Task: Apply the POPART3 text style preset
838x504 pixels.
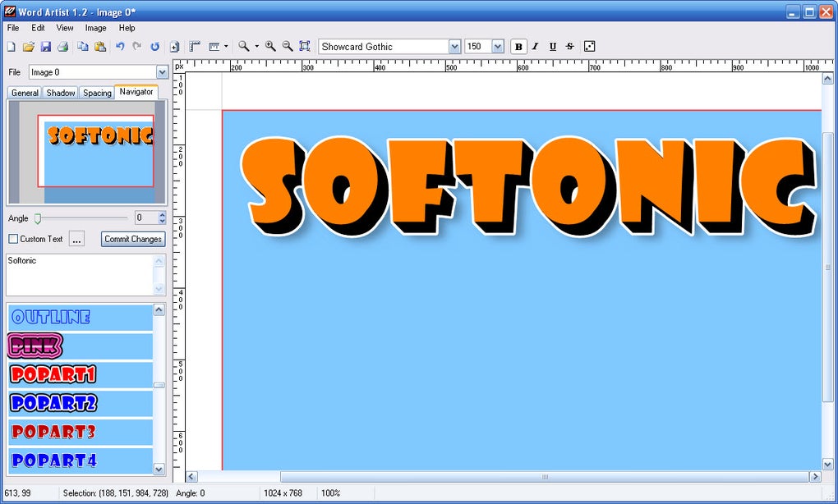Action: pyautogui.click(x=81, y=432)
